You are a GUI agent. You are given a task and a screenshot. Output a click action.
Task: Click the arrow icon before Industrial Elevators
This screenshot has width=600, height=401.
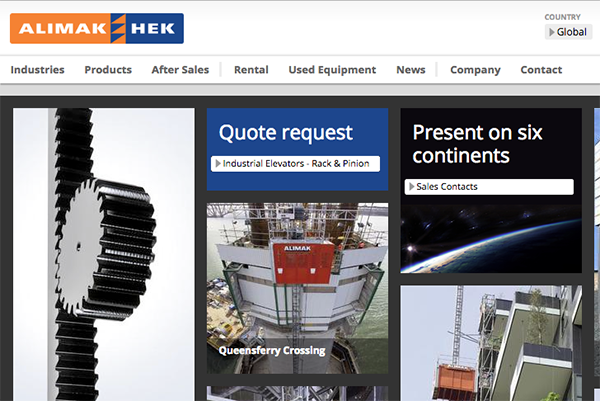[x=218, y=164]
